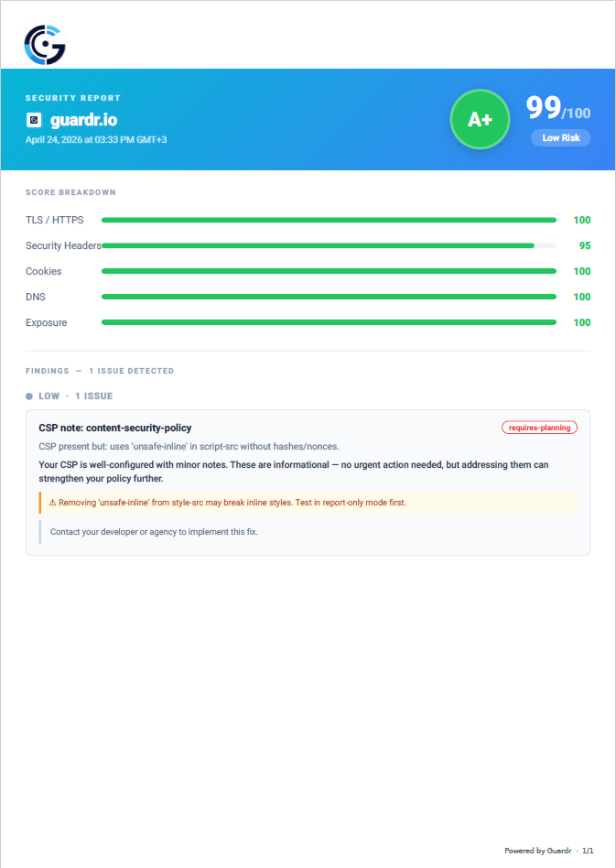Click the Cookies label

pos(44,271)
